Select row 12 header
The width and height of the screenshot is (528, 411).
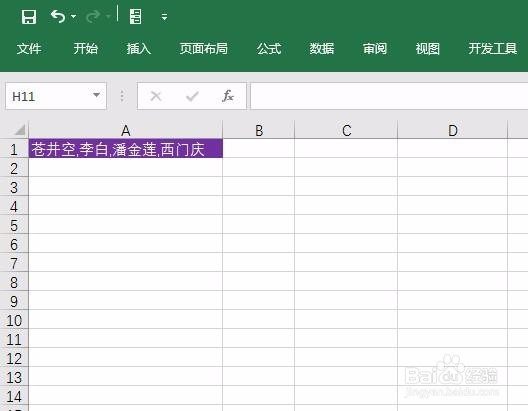(x=14, y=358)
